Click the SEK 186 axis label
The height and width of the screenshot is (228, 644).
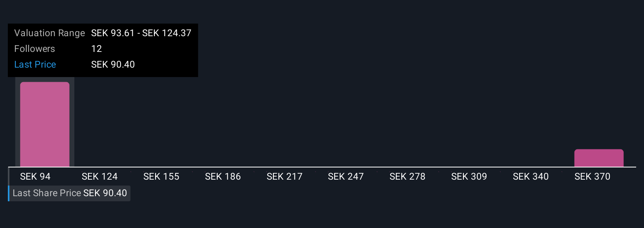(x=223, y=177)
